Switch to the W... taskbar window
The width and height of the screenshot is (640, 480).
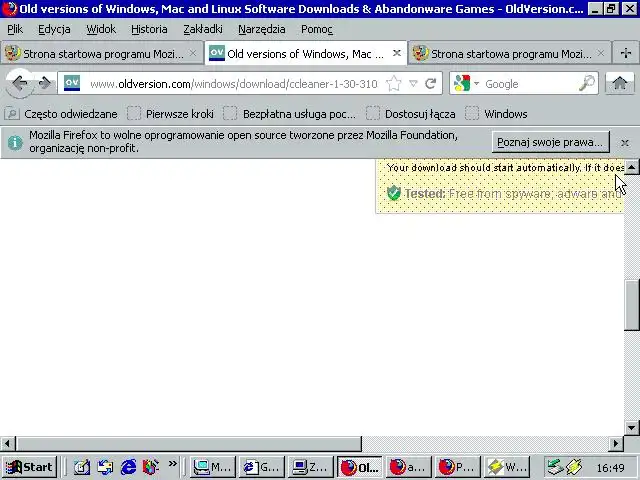pyautogui.click(x=506, y=467)
